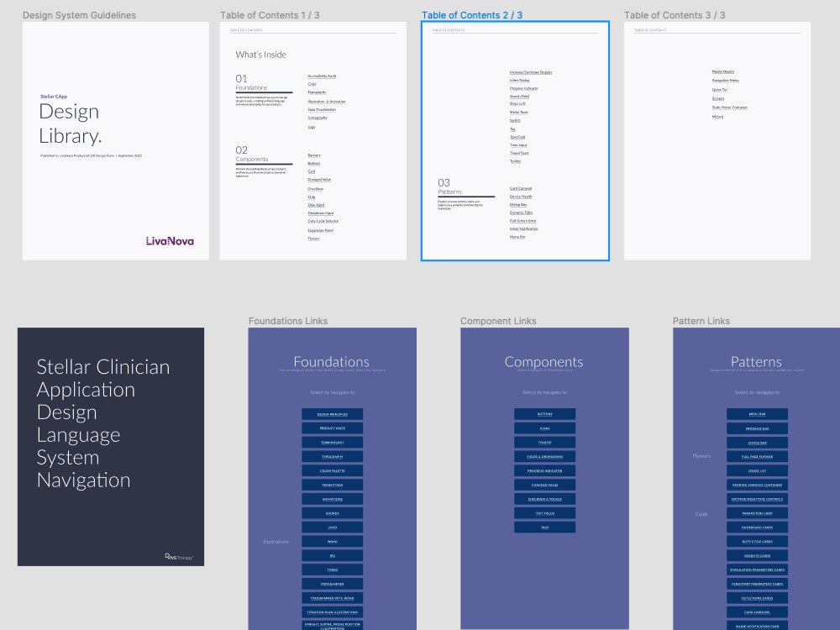
Task: Open the Duty Cycle Selector contents link
Action: [x=323, y=221]
